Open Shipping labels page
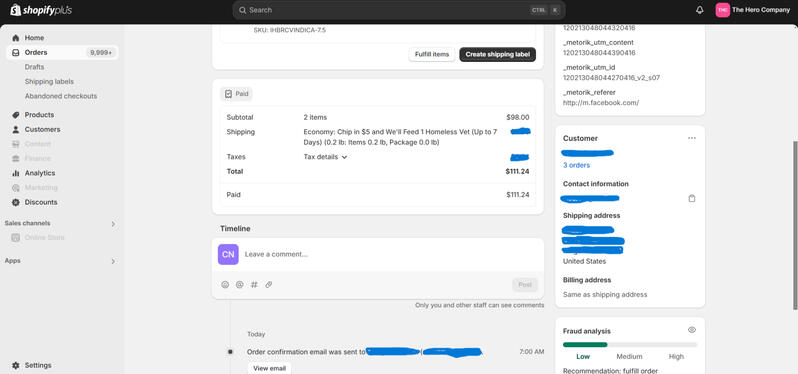 pos(49,81)
